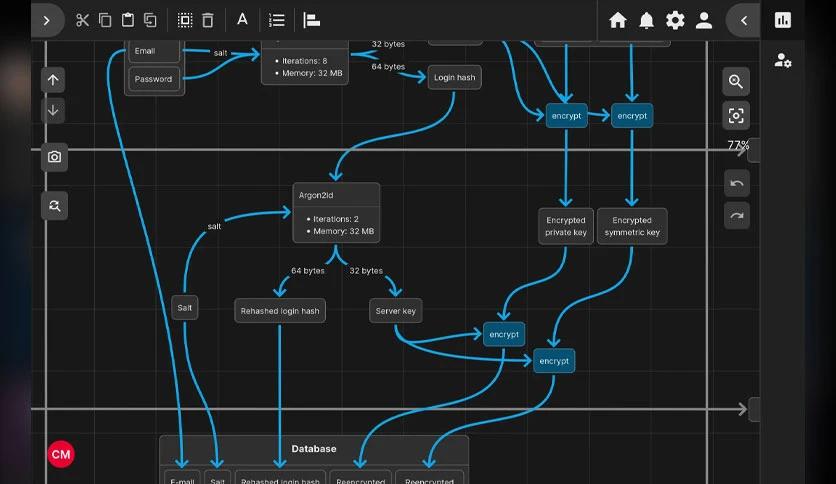Open the align objects tool

[311, 20]
